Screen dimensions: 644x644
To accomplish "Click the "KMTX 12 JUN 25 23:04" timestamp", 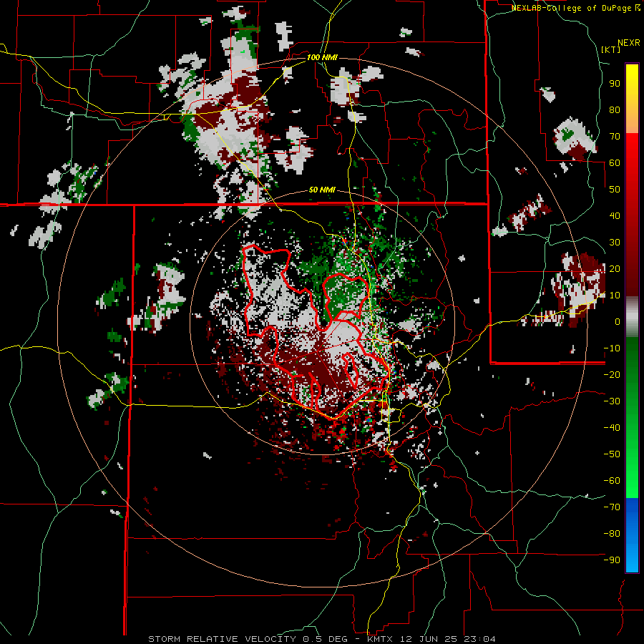I will pos(431,639).
